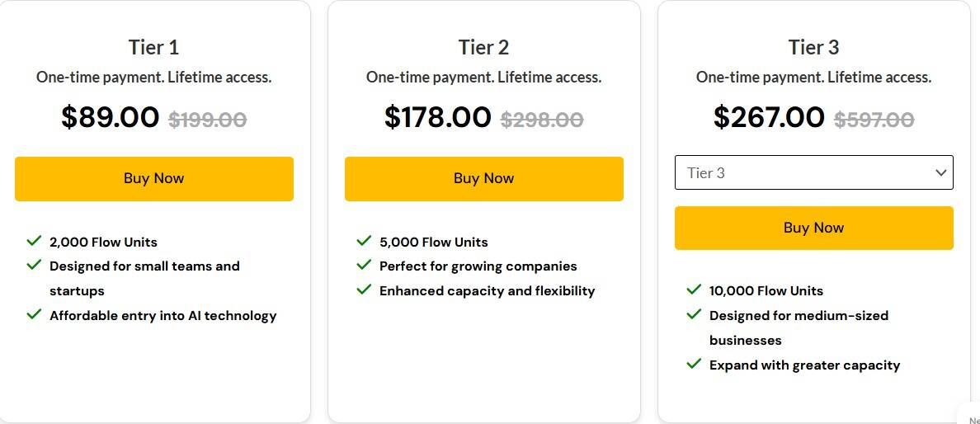The image size is (980, 424).
Task: Click the Tier 2 Buy Now button
Action: tap(484, 178)
